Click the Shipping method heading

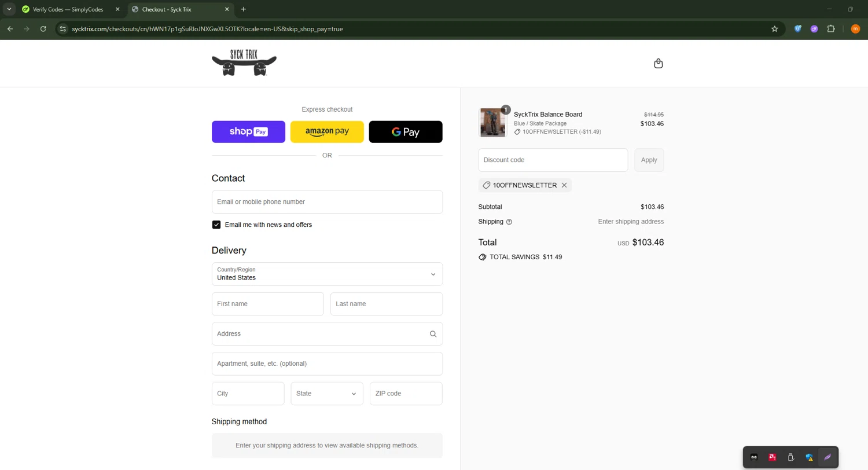(240, 421)
